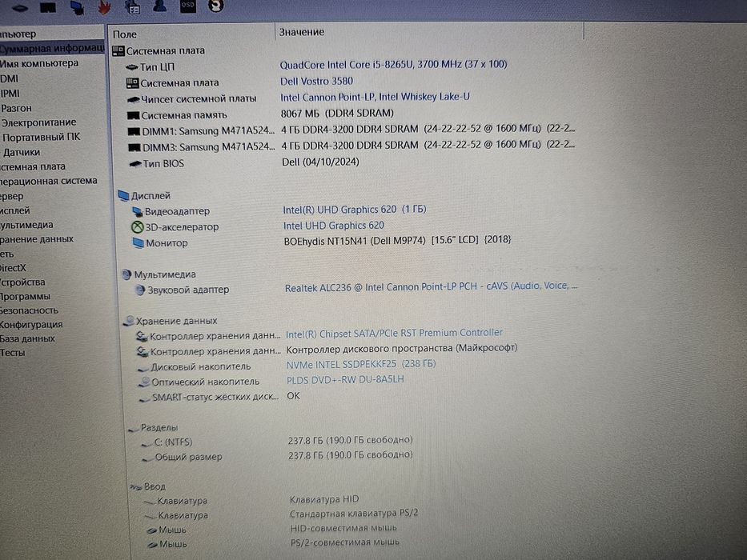This screenshot has width=747, height=560.
Task: Select Хранение данных in the sidebar tree
Action: pyautogui.click(x=37, y=239)
